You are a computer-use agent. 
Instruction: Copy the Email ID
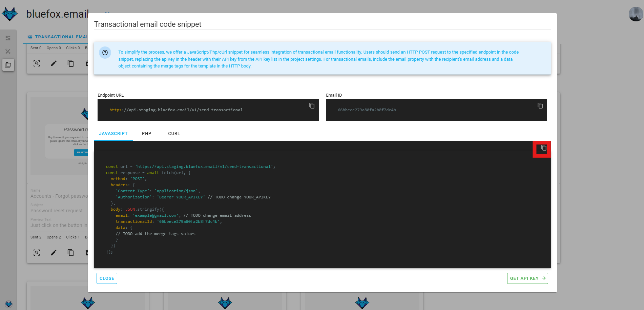point(540,106)
